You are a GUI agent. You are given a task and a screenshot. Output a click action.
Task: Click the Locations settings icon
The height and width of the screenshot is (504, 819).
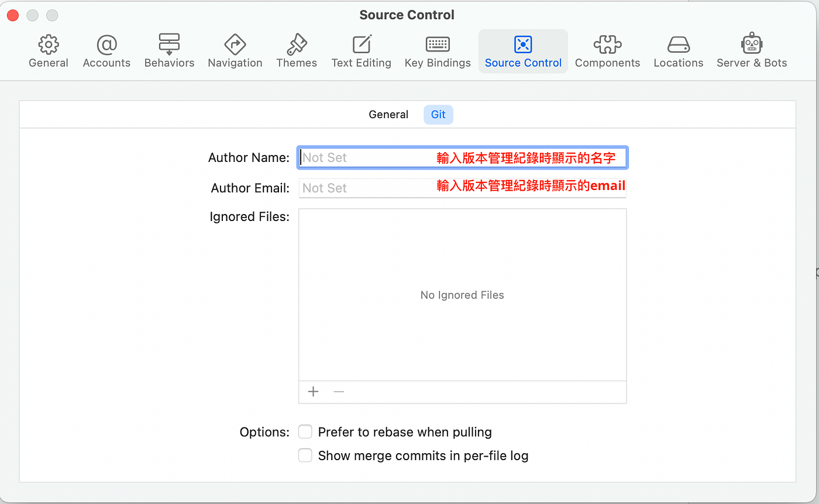click(x=678, y=50)
